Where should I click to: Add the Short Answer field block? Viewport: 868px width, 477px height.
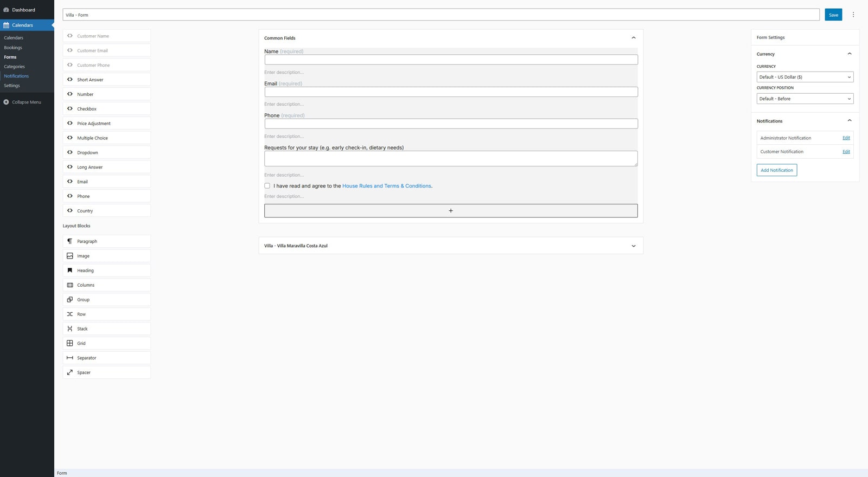pos(106,80)
